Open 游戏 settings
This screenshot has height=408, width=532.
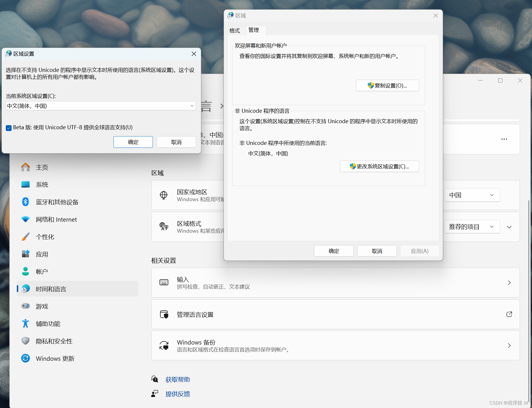41,306
